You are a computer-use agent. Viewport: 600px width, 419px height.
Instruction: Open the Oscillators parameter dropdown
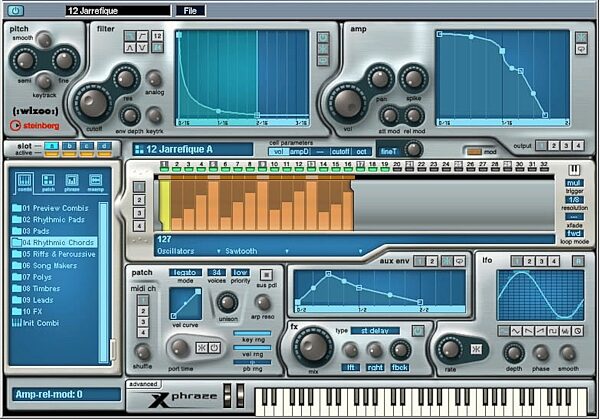point(189,251)
